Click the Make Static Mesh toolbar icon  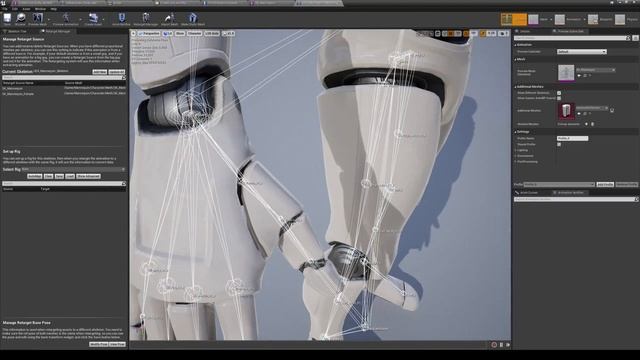193,19
